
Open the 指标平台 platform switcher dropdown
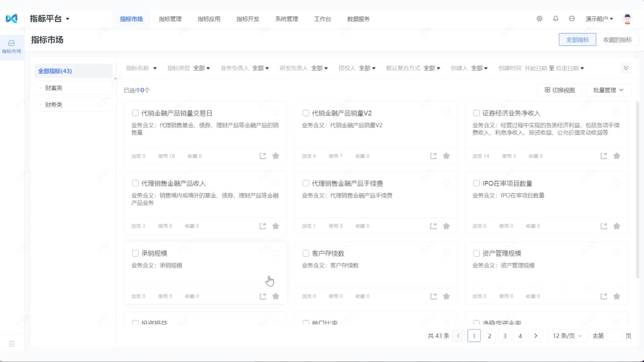[x=50, y=19]
